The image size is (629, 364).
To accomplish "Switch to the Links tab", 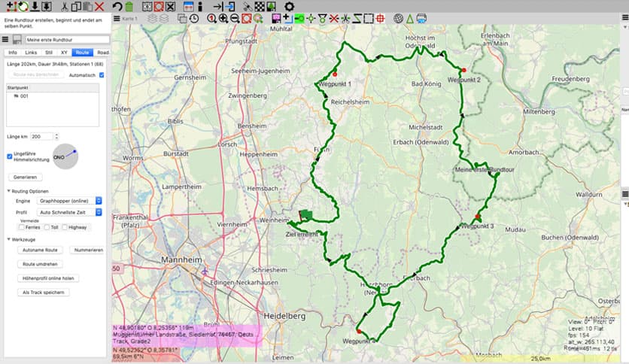I will pos(31,53).
